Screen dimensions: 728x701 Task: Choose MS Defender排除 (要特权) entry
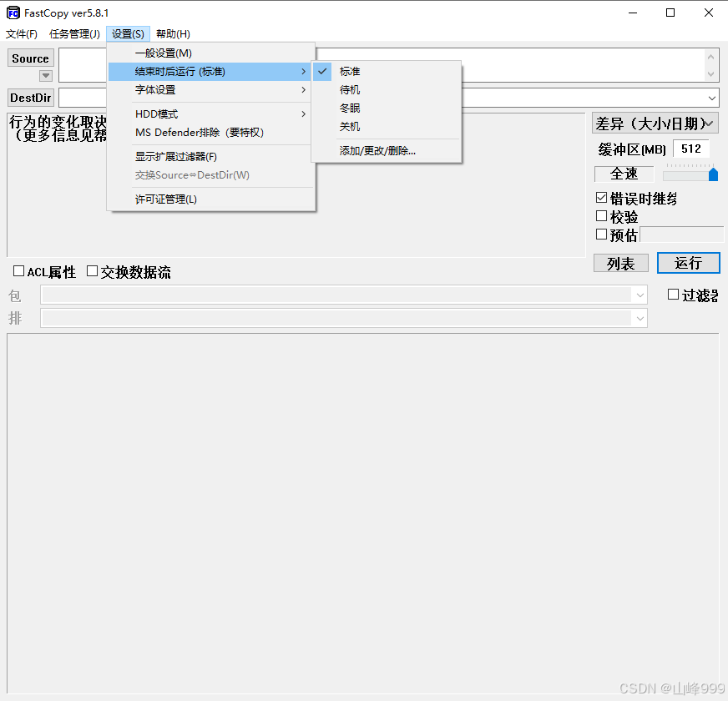point(211,133)
